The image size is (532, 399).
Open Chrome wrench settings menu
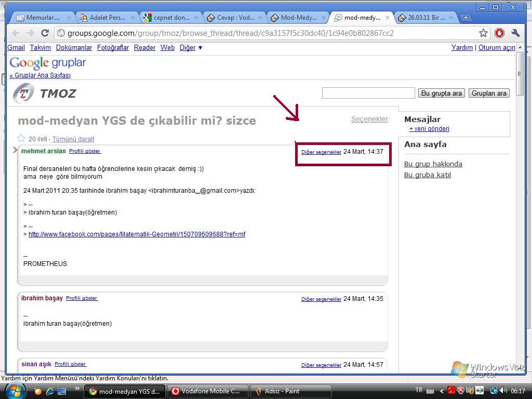coord(515,33)
